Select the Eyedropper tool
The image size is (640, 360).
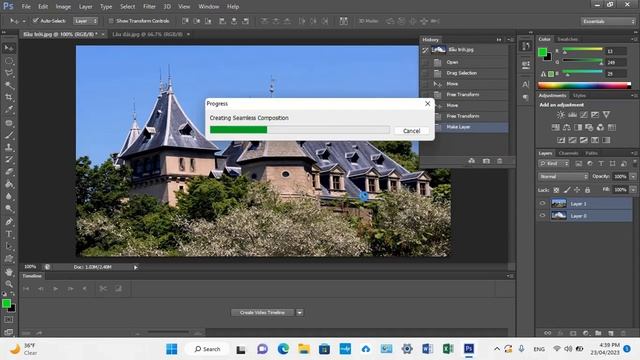(9, 110)
